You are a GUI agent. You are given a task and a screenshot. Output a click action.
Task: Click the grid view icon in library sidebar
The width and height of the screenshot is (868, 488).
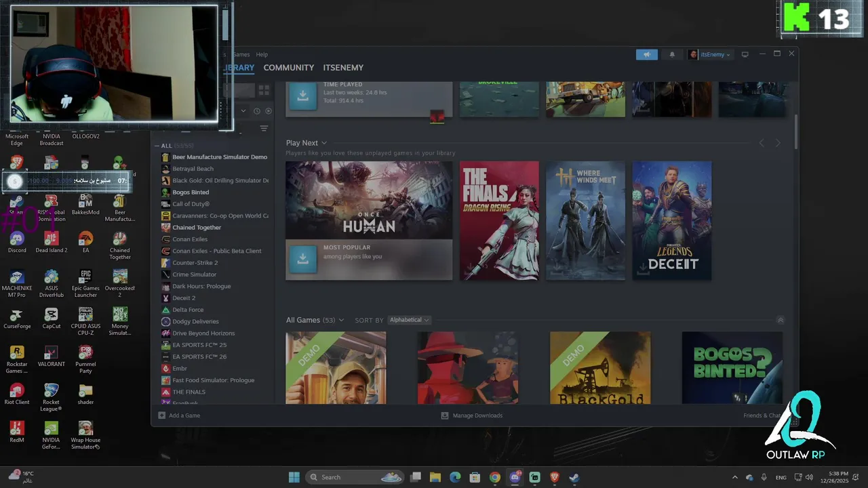coord(264,89)
